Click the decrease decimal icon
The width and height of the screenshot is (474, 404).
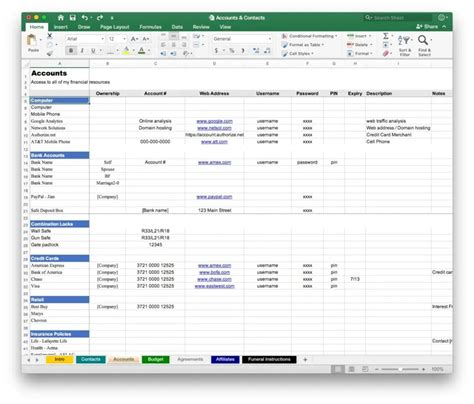click(267, 51)
